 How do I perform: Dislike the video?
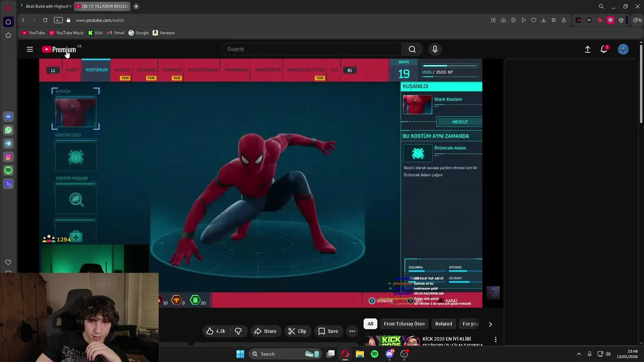coord(238,331)
